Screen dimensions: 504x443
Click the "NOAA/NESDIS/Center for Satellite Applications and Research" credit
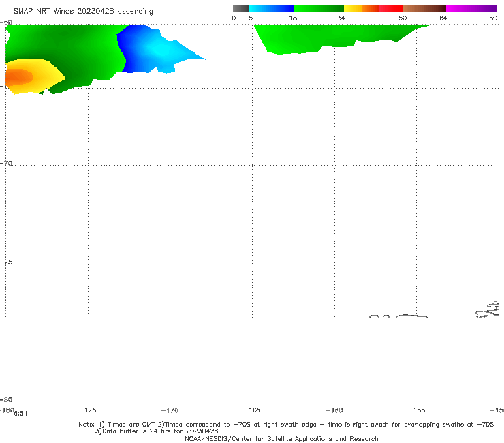(x=281, y=438)
